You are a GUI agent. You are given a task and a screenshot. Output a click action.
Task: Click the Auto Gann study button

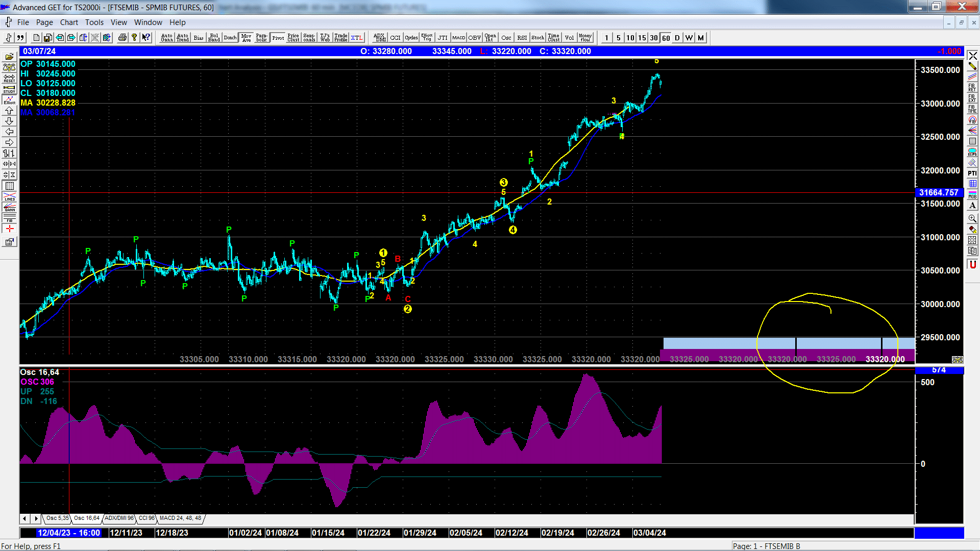(x=167, y=38)
